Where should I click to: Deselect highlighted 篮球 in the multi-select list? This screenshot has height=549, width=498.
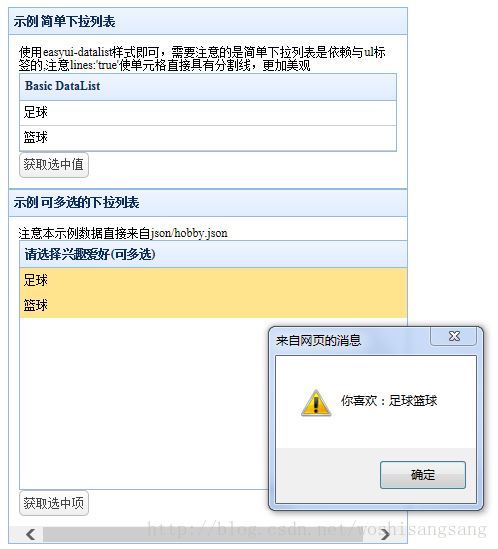coord(213,305)
